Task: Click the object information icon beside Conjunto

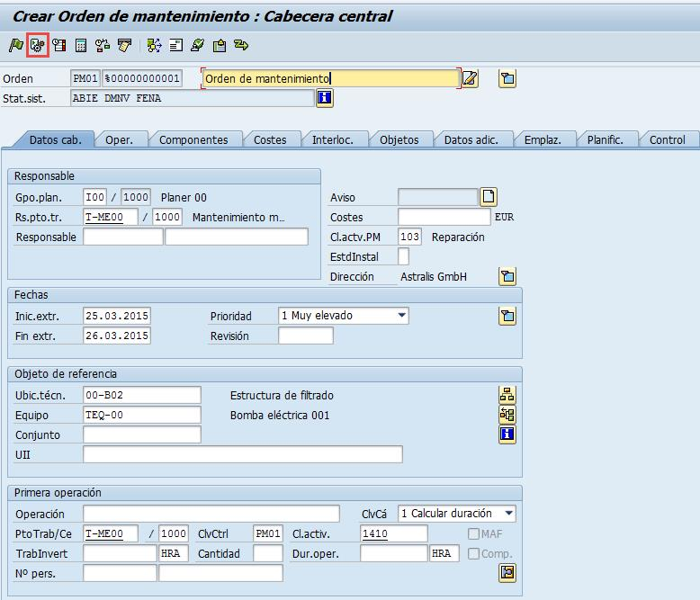Action: coord(507,434)
